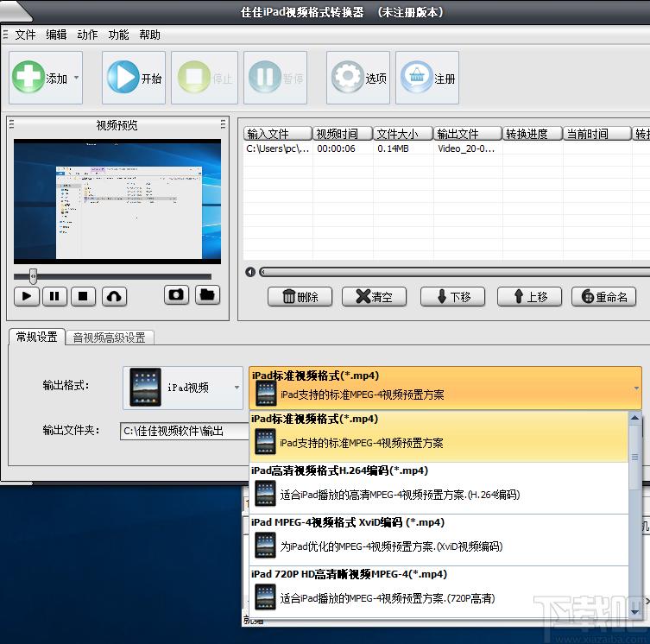Select iPad标准视频格式(*.mp4) list option
The image size is (650, 644).
[439, 436]
